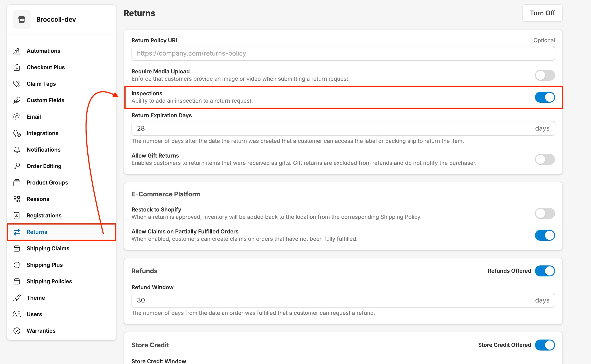Click the Users people icon
Viewport: 591px width, 364px height.
tap(17, 314)
